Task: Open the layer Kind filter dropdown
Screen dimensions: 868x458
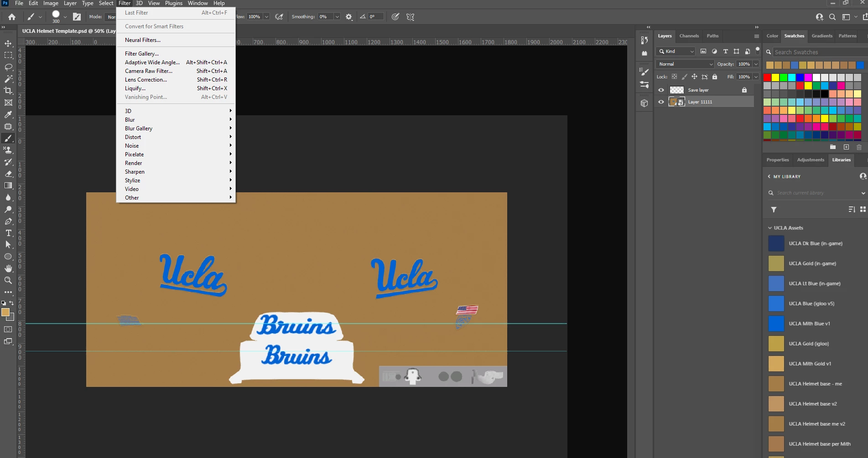Action: point(676,51)
